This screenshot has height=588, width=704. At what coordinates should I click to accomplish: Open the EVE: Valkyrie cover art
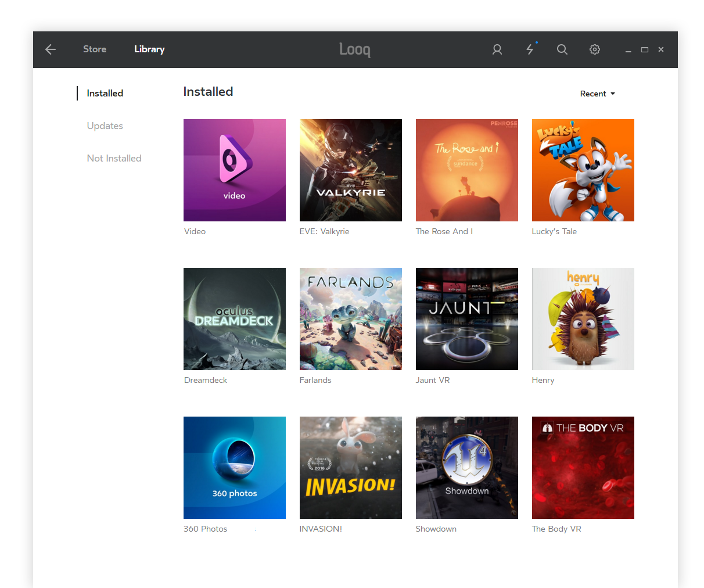tap(351, 170)
